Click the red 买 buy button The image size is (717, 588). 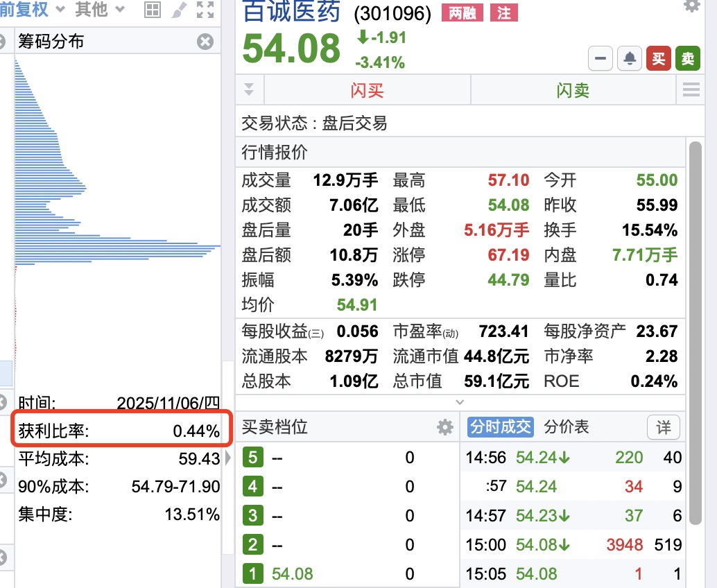point(659,58)
